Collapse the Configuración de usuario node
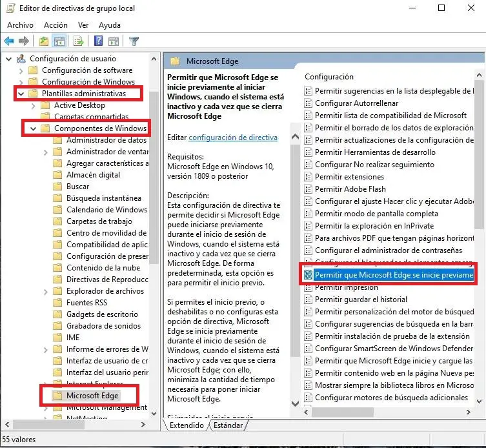Viewport: 486px width, 448px height. tap(9, 59)
